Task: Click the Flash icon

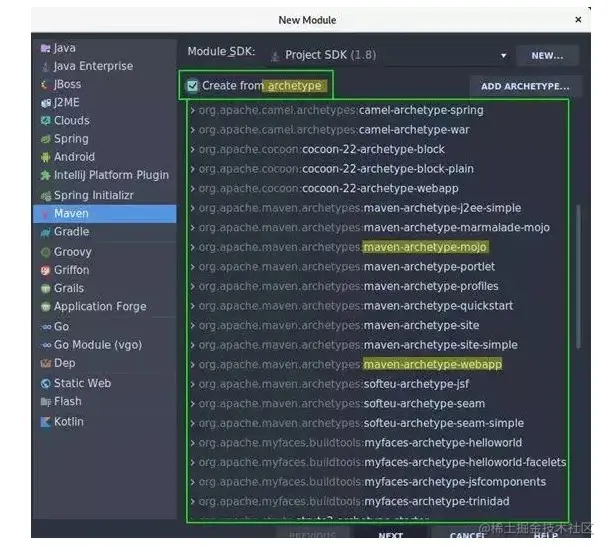Action: point(46,402)
